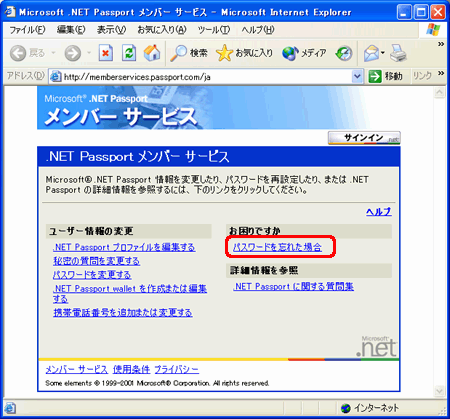Open the ファイル(F) menu

[x=27, y=30]
